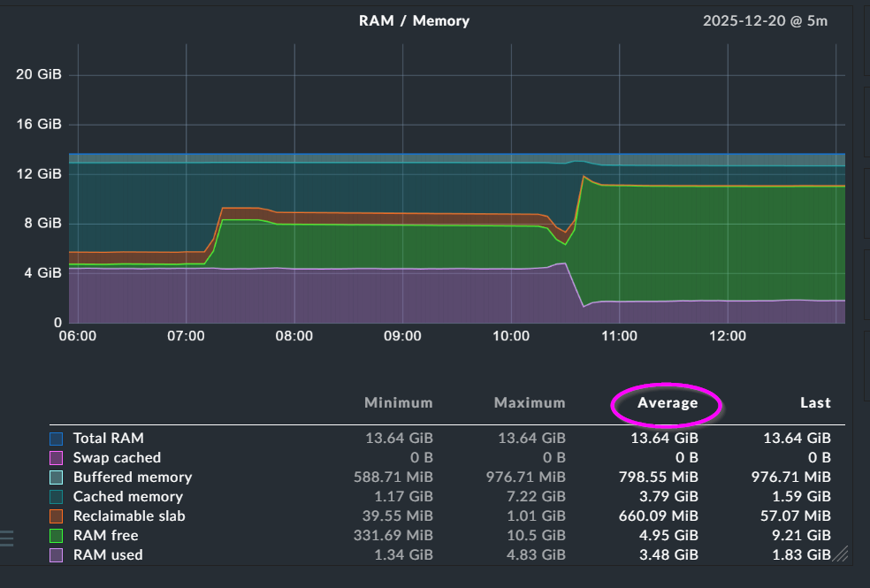Click the 09:00 time axis label
The width and height of the screenshot is (870, 588).
402,336
